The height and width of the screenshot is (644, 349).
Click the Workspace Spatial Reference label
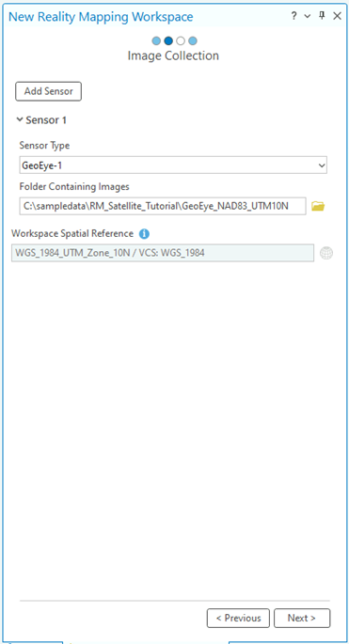point(72,233)
